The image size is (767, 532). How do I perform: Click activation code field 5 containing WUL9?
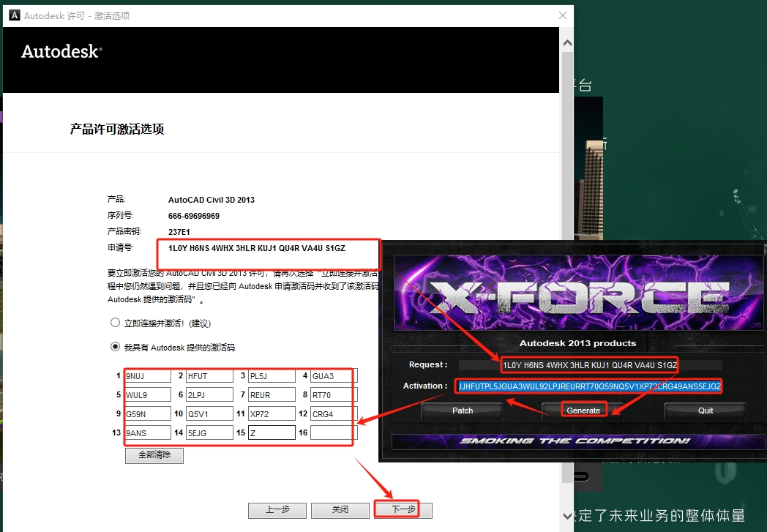click(148, 394)
